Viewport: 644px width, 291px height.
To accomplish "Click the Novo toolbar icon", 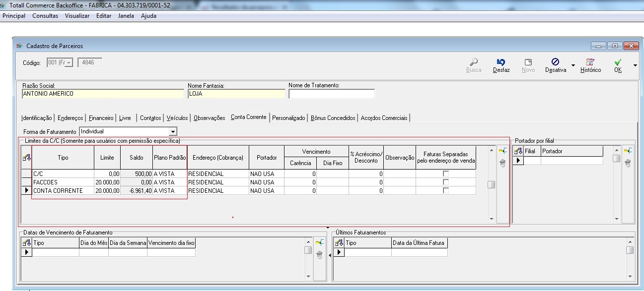I will (528, 62).
